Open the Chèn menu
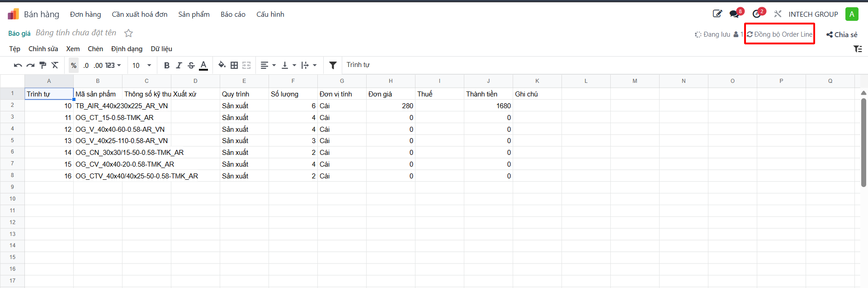The height and width of the screenshot is (288, 868). [95, 49]
